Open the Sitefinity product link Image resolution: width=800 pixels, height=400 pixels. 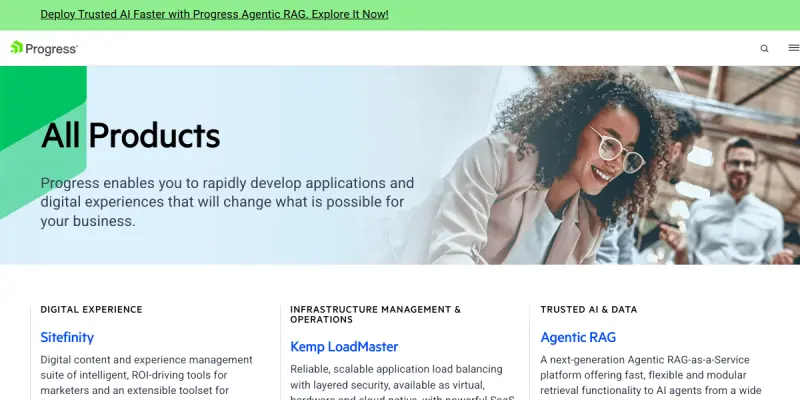pos(67,337)
